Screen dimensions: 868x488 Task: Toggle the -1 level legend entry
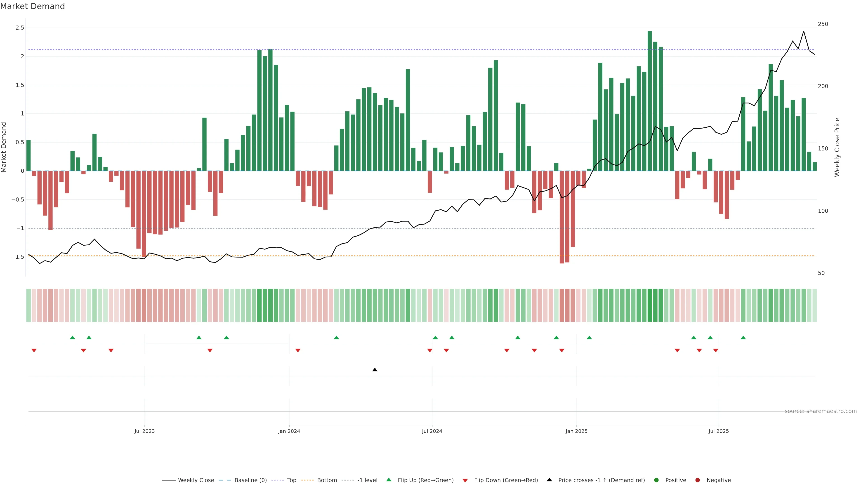point(367,480)
